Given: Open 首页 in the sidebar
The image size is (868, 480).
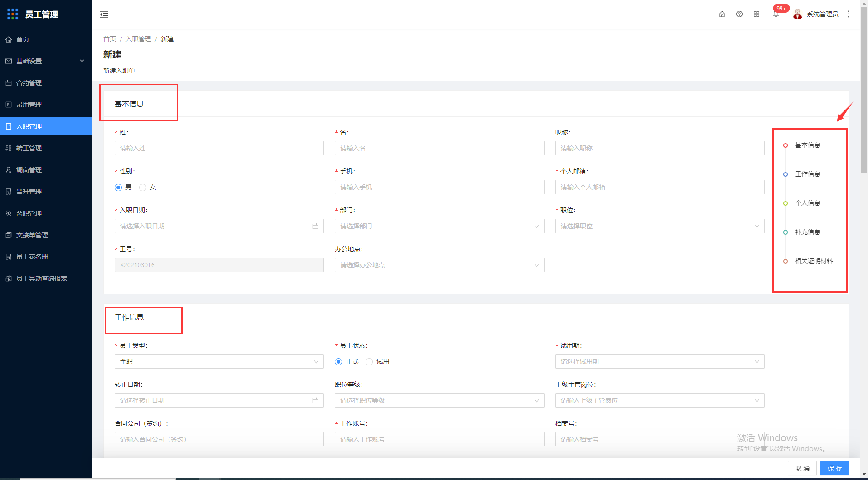Looking at the screenshot, I should coord(46,39).
